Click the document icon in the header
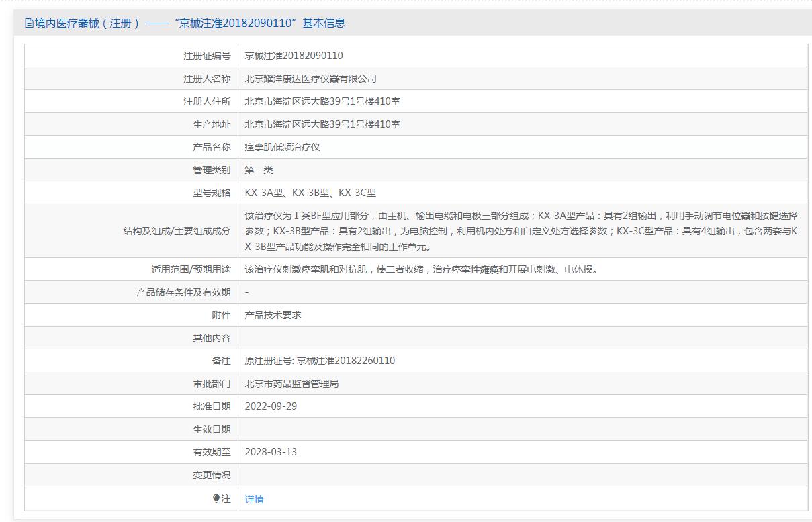Image resolution: width=812 pixels, height=522 pixels. coord(29,23)
